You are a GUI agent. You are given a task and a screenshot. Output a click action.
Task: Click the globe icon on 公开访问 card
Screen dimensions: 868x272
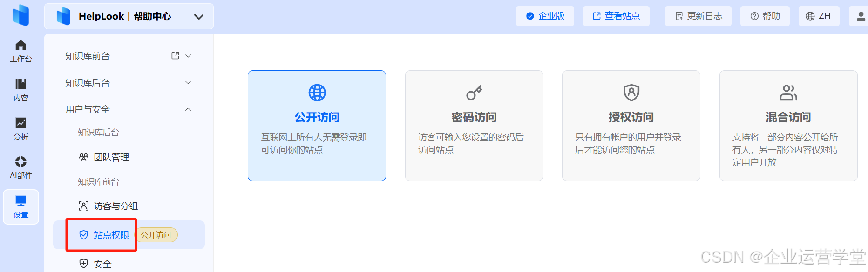317,93
